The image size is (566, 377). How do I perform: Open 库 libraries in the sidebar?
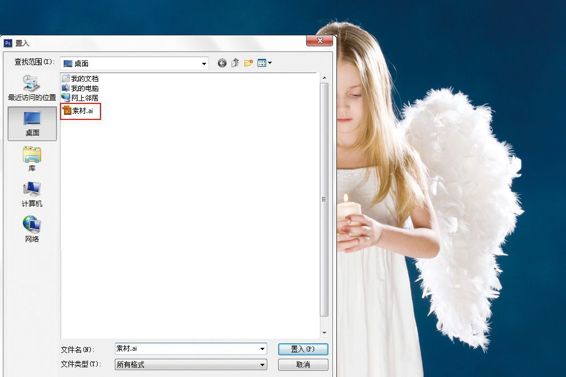point(32,159)
